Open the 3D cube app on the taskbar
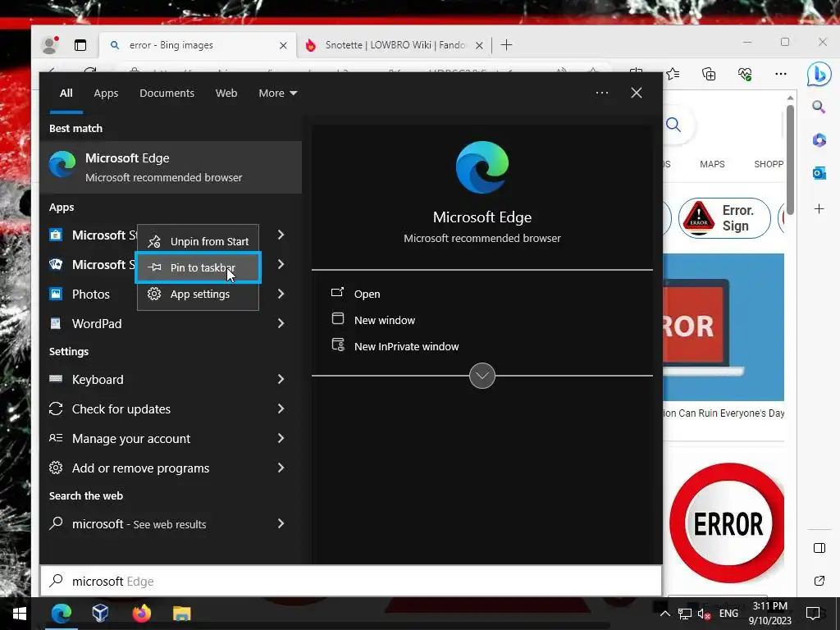Image resolution: width=840 pixels, height=630 pixels. 101,613
